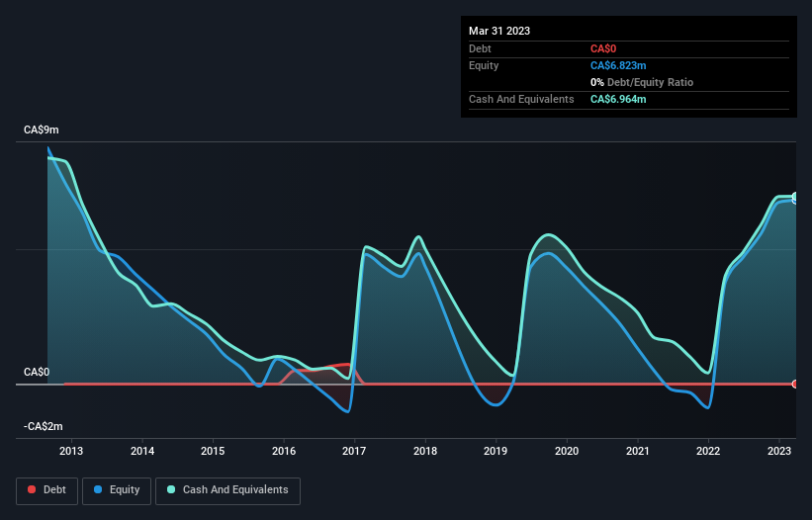
Task: Click the 2018 x-axis label
Action: (x=425, y=451)
